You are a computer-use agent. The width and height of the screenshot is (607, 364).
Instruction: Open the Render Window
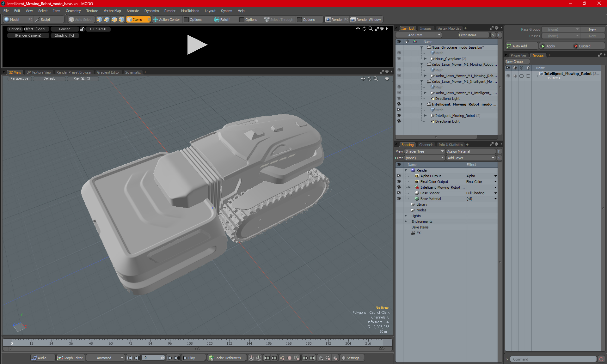(366, 20)
